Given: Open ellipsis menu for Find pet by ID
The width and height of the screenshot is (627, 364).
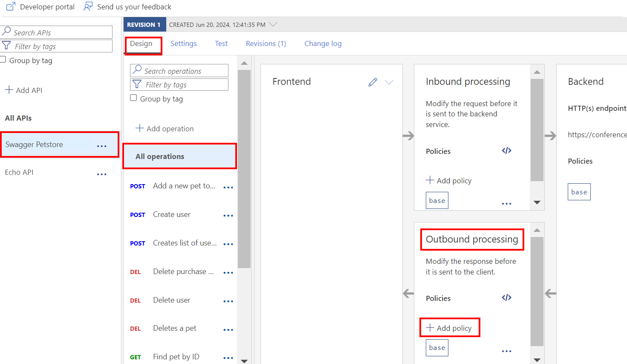Looking at the screenshot, I should click(x=228, y=358).
